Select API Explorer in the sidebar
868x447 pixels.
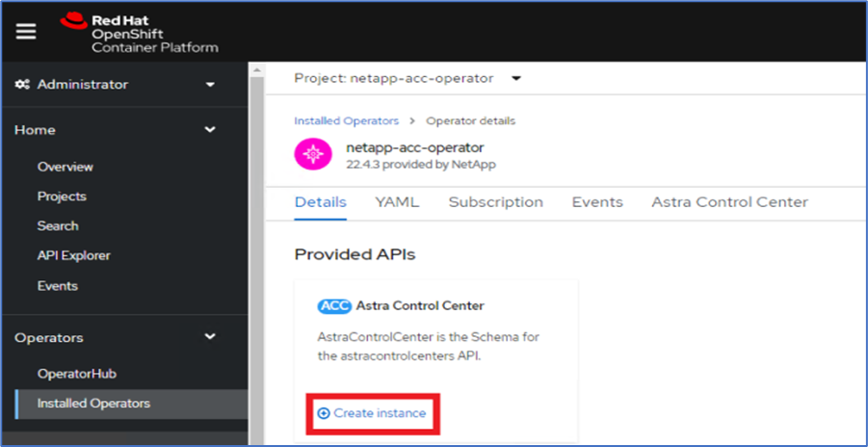click(74, 255)
